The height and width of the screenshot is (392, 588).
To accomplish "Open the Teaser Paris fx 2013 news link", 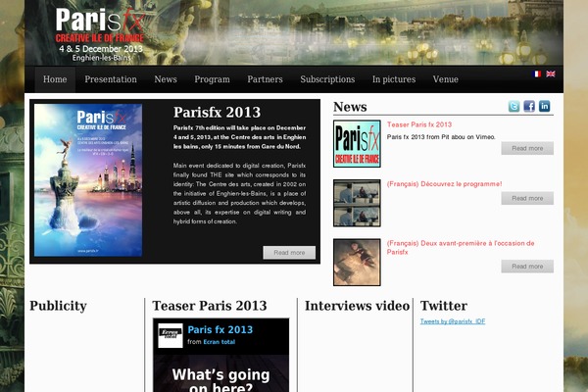I will click(419, 124).
